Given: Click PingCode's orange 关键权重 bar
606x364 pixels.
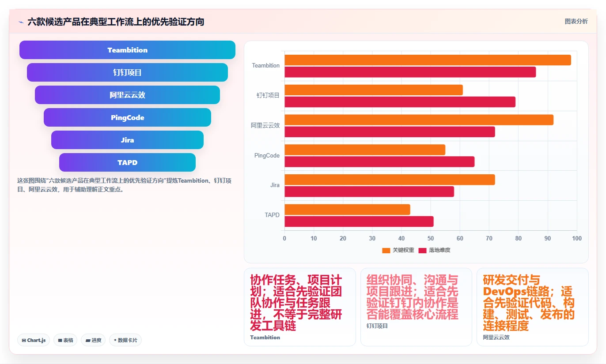Looking at the screenshot, I should [365, 150].
